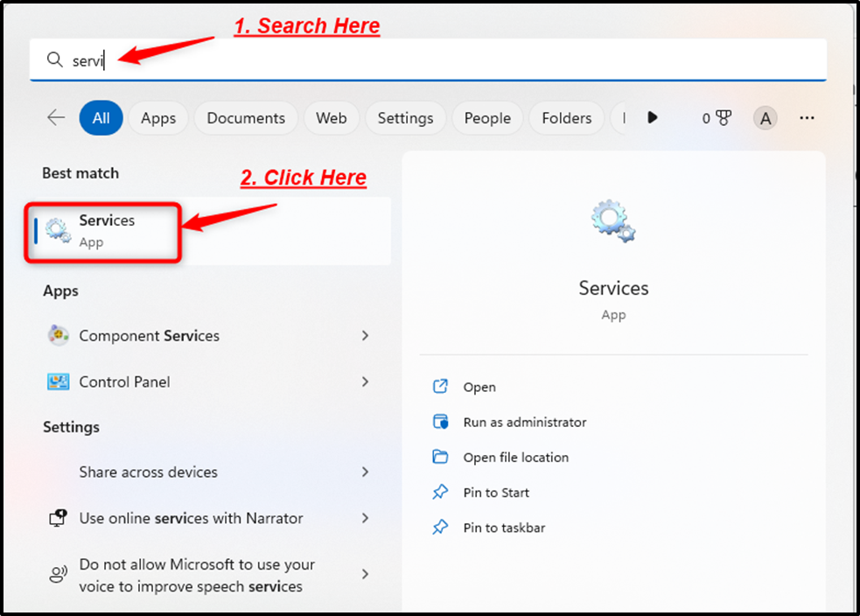Select the Services app icon
Screen dimensions: 860x616
pyautogui.click(x=58, y=230)
